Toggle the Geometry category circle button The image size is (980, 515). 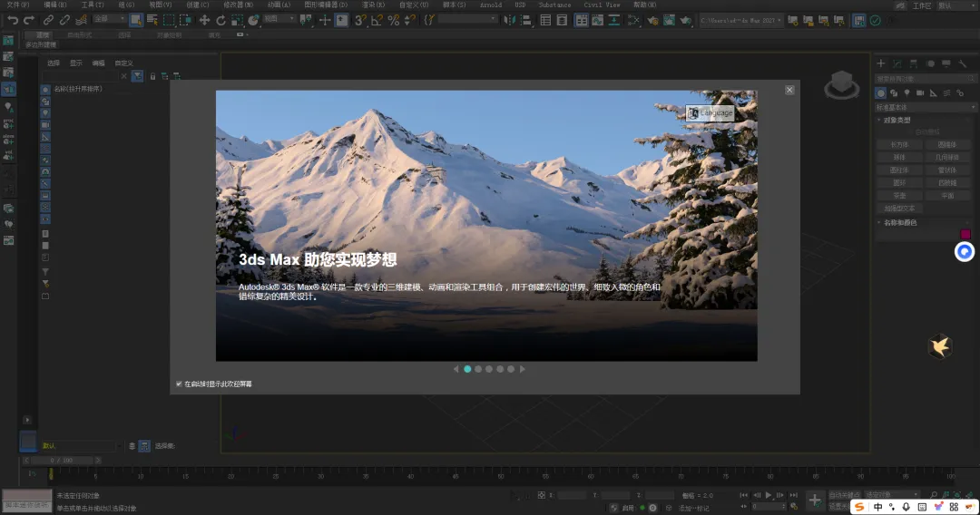coord(880,93)
